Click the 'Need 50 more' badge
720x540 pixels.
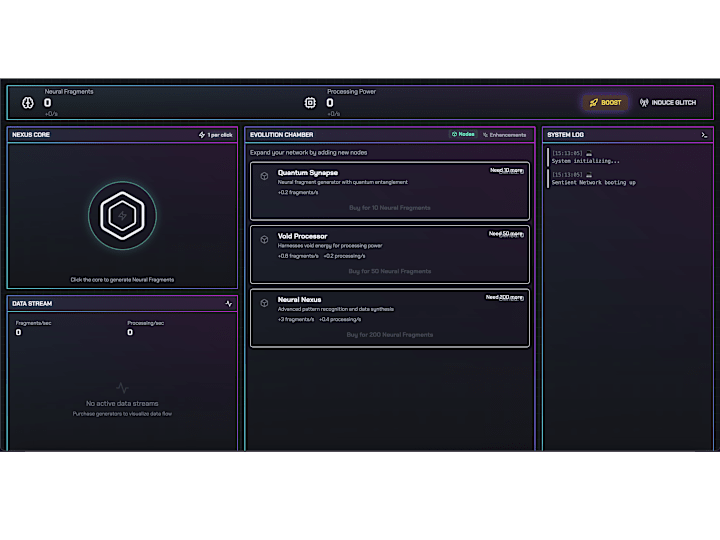(506, 234)
